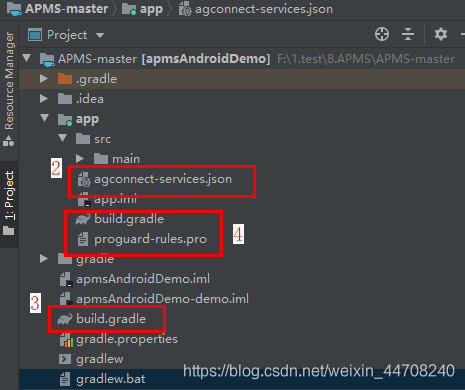
Task: Click the shell script icon of gradlew
Action: tap(65, 359)
